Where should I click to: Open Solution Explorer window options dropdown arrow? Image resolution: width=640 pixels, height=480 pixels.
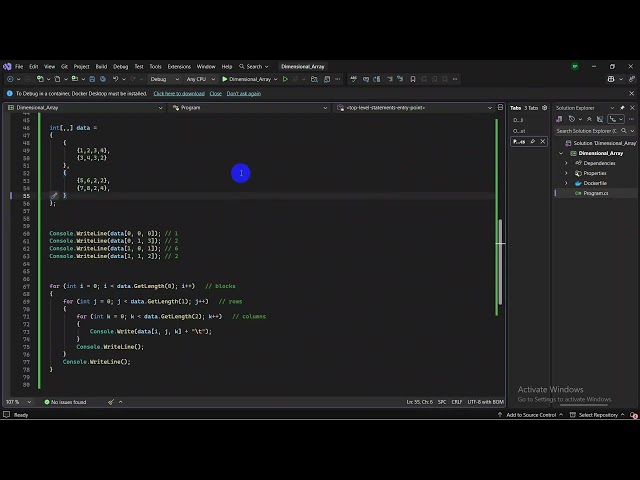point(612,108)
